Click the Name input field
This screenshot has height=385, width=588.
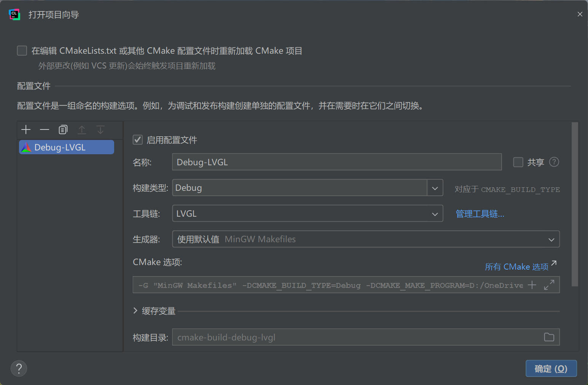(x=337, y=162)
